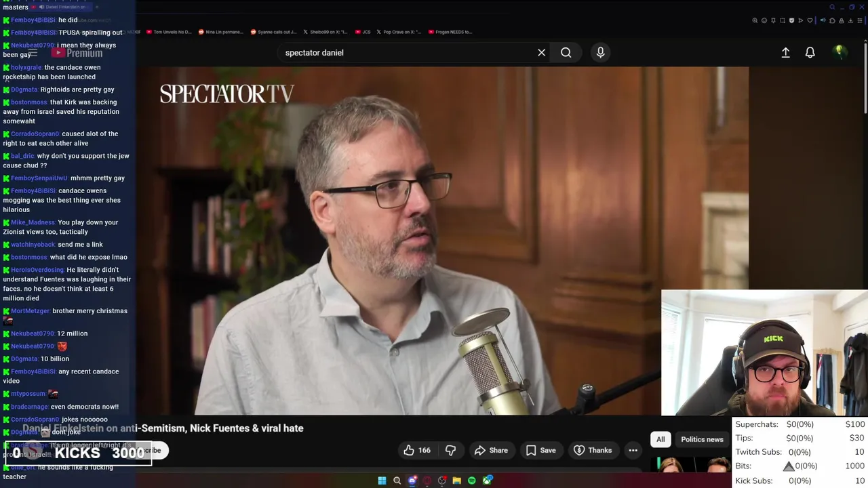Click the magnifier search button
The width and height of the screenshot is (868, 488).
pyautogui.click(x=566, y=53)
